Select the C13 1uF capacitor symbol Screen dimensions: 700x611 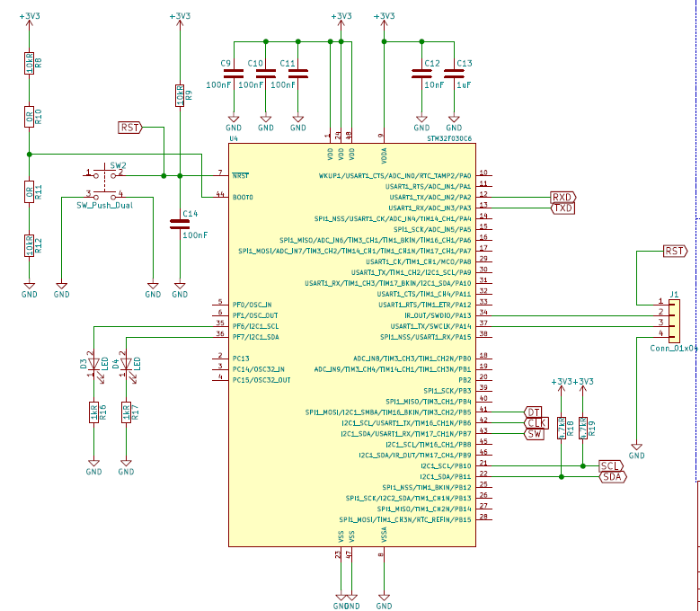(454, 74)
